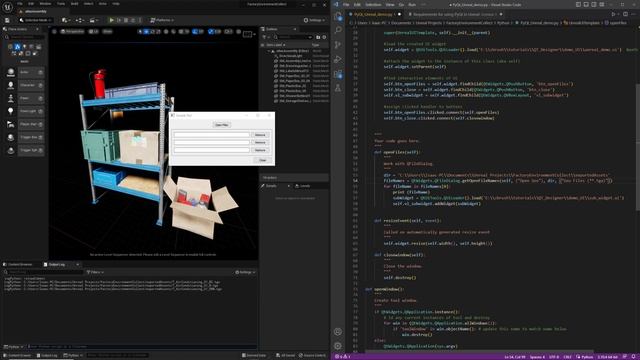Click the Outliner add folder icon

point(318,37)
